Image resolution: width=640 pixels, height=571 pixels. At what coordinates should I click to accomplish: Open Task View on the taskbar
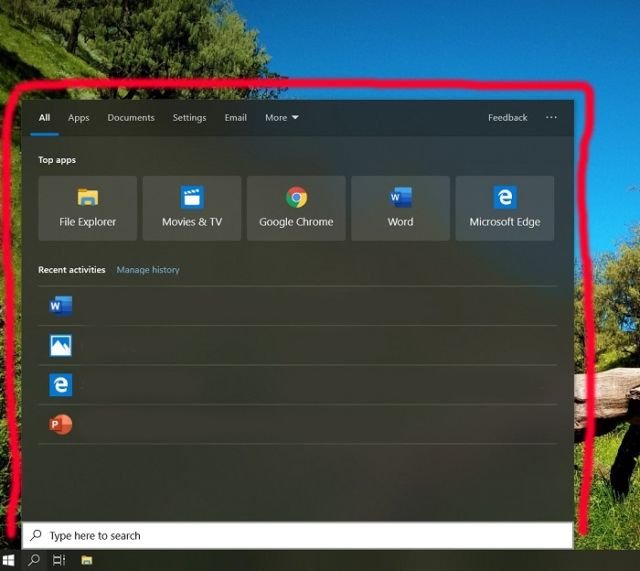59,560
